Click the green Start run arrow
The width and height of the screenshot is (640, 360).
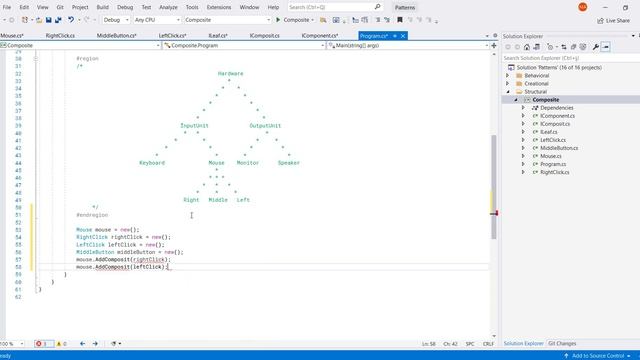278,20
